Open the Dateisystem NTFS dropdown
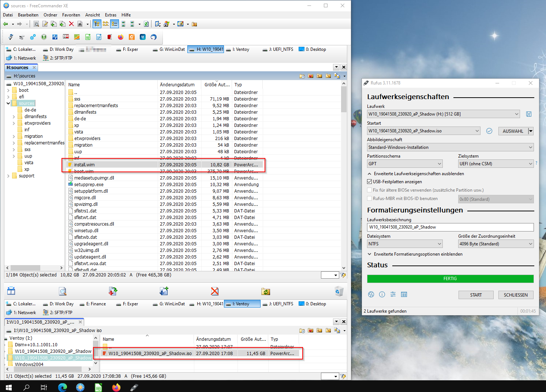546x392 pixels. [405, 244]
